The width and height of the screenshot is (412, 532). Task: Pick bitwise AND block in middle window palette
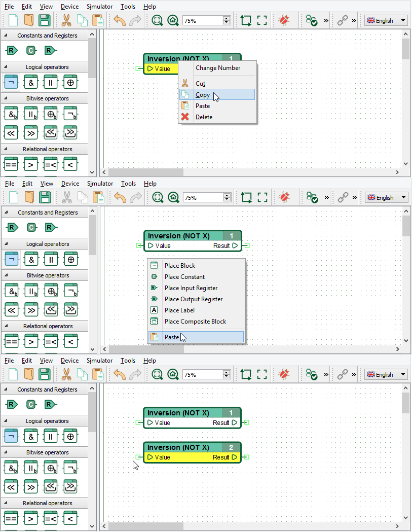pos(12,291)
